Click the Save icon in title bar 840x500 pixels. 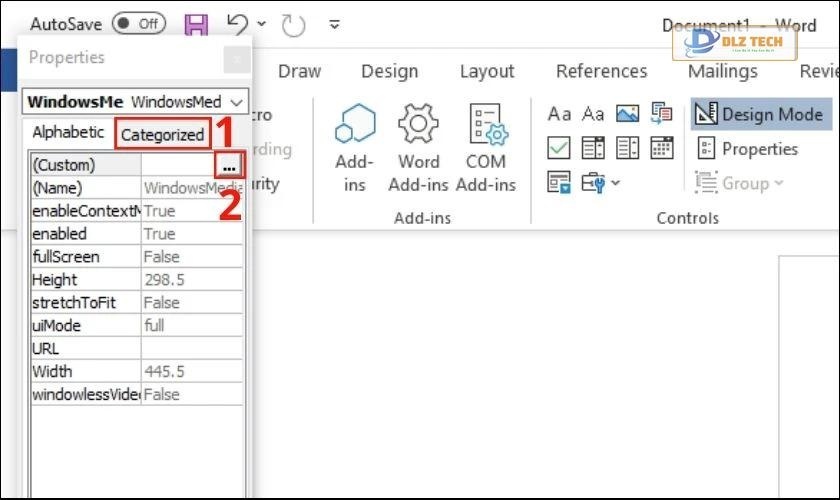click(198, 24)
